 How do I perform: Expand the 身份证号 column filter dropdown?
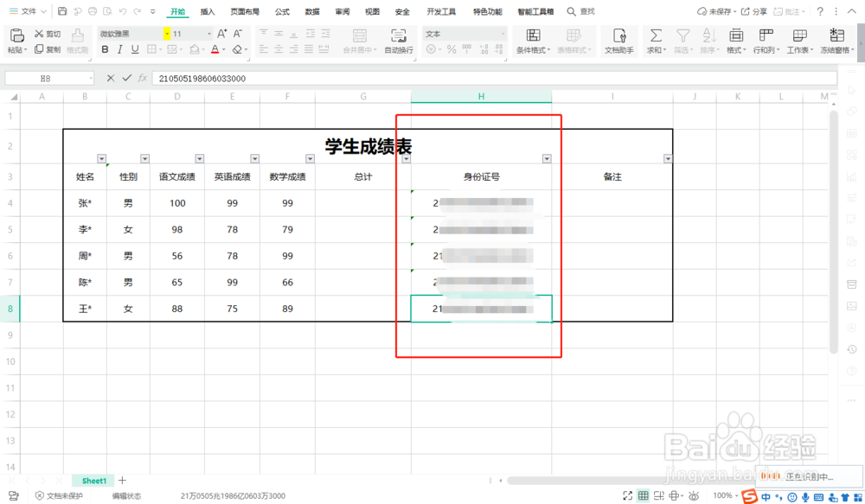(x=547, y=158)
